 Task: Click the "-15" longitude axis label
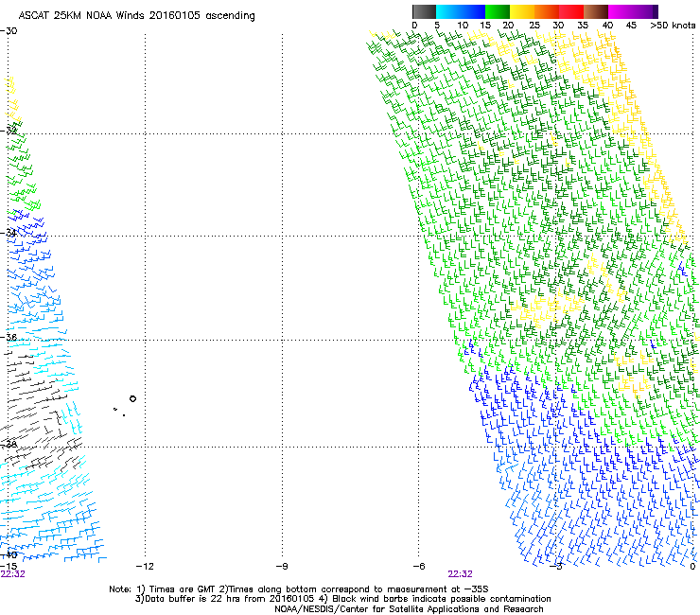pos(9,567)
